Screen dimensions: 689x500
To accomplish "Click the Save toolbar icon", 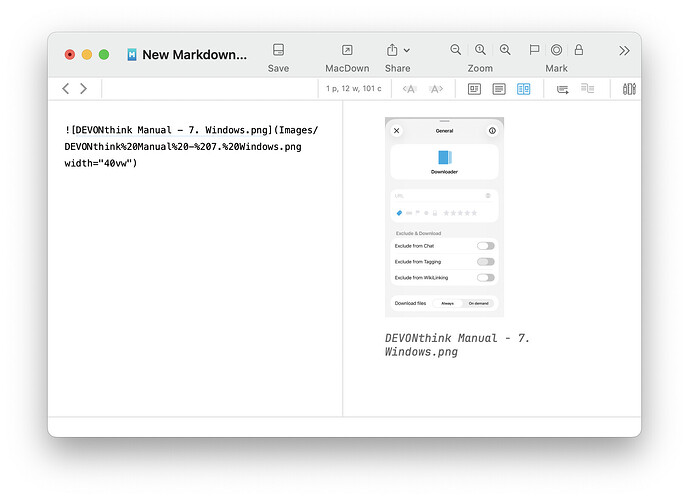I will click(x=278, y=50).
